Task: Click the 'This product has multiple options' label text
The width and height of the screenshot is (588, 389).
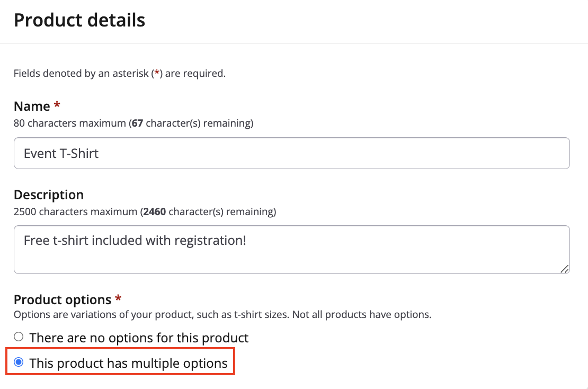Action: tap(129, 364)
